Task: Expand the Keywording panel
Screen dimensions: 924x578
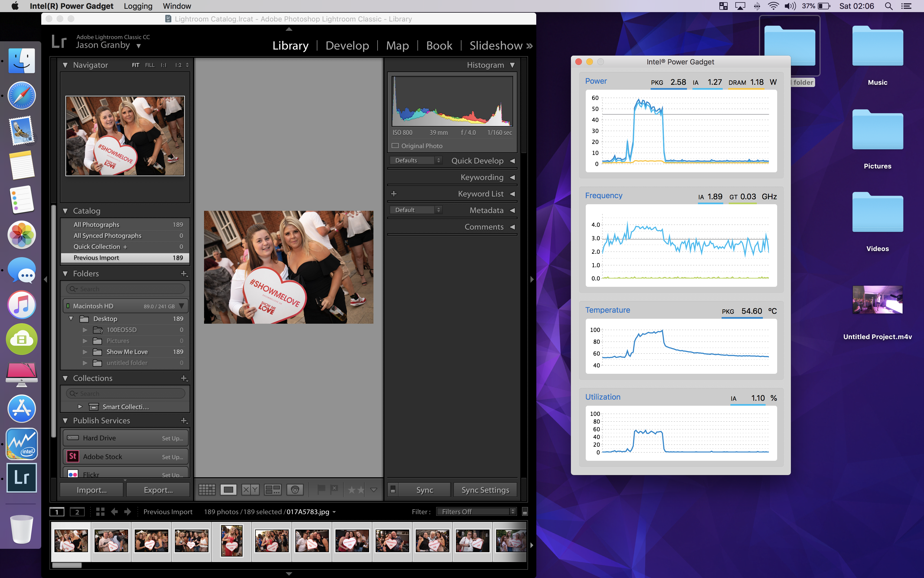Action: 512,177
